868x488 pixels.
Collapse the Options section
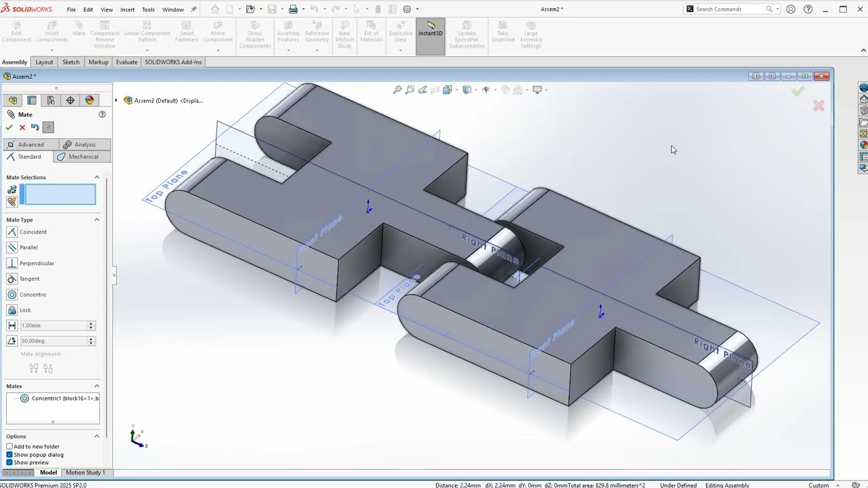pos(96,436)
